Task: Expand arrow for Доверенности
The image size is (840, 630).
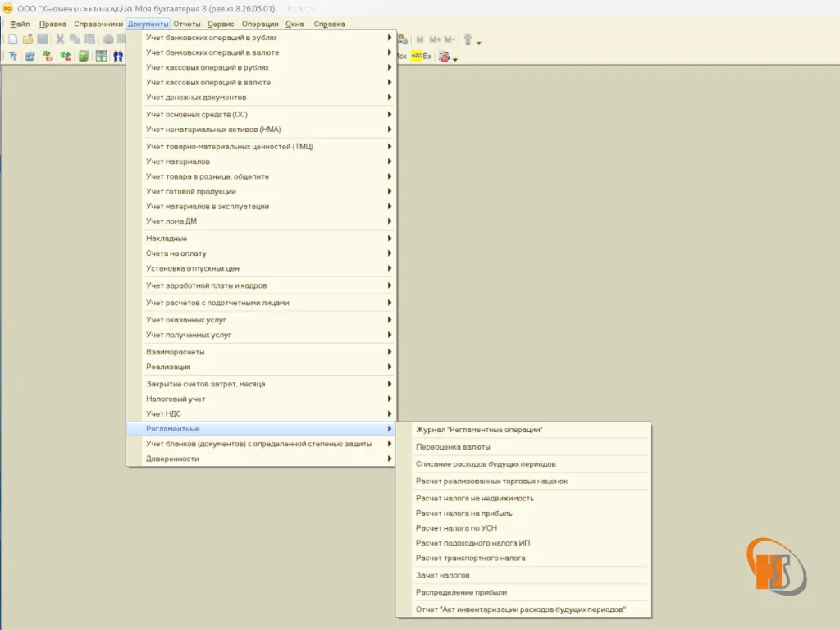Action: [390, 459]
